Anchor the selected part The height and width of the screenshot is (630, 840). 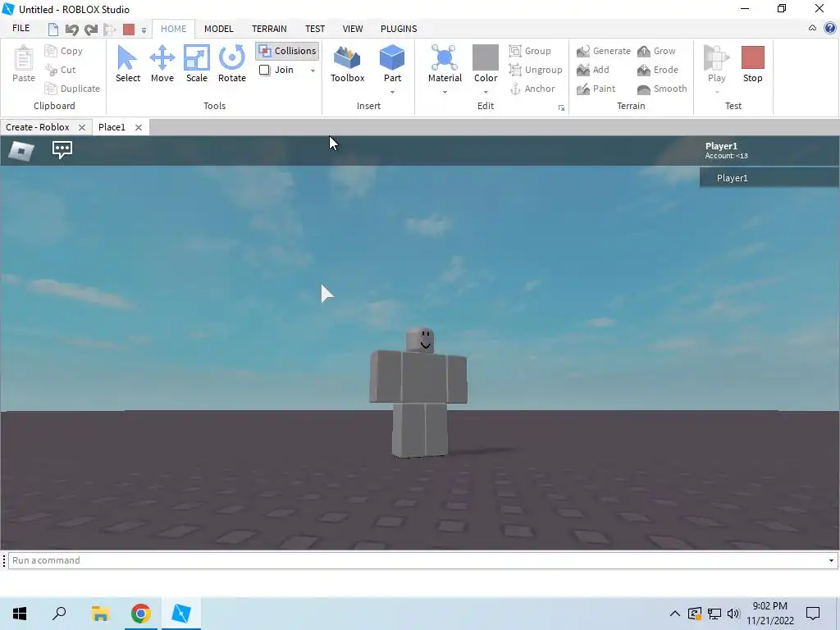coord(532,89)
